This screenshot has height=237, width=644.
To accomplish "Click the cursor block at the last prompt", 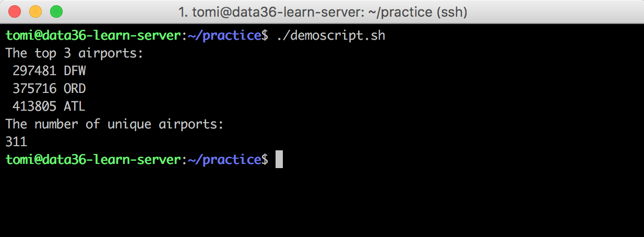I will pyautogui.click(x=279, y=159).
